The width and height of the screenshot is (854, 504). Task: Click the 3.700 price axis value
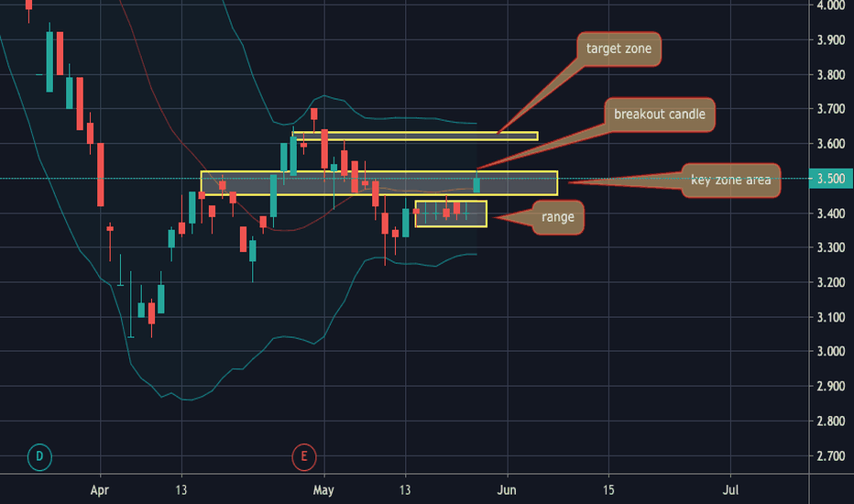pos(831,109)
